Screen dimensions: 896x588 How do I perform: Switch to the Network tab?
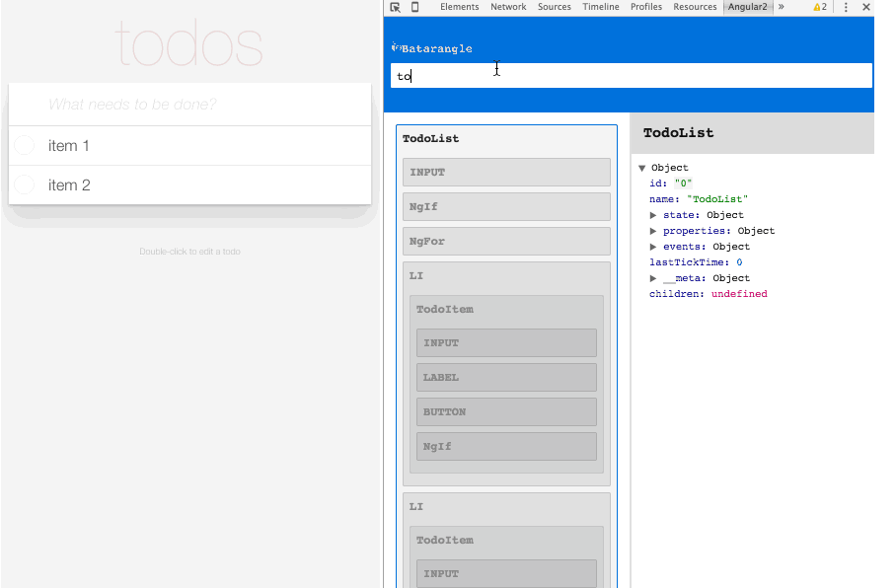click(508, 7)
